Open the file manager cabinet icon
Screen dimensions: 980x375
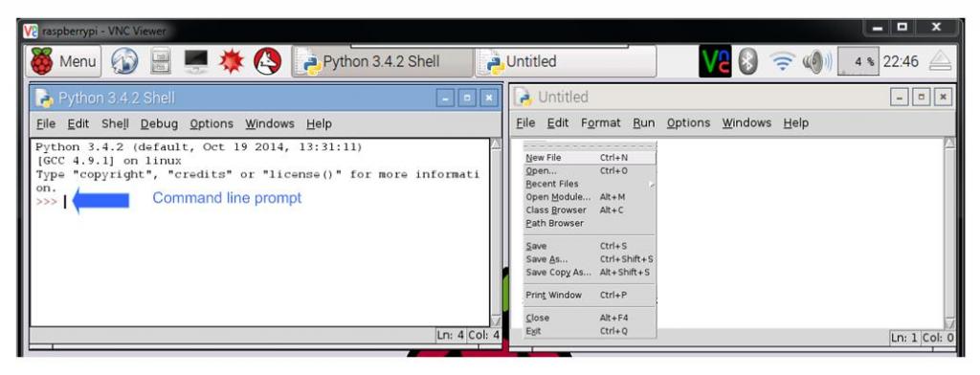[160, 61]
